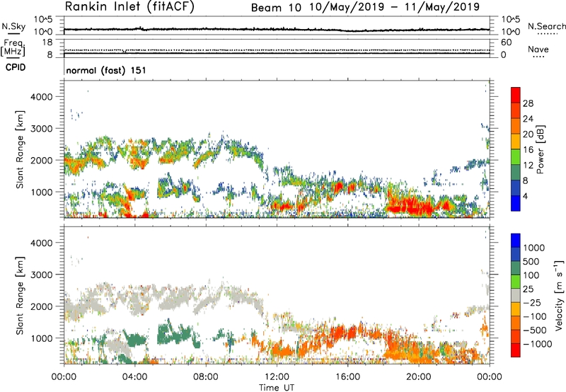Click the "4" label on the power colorbar
The height and width of the screenshot is (392, 566).
pos(526,197)
